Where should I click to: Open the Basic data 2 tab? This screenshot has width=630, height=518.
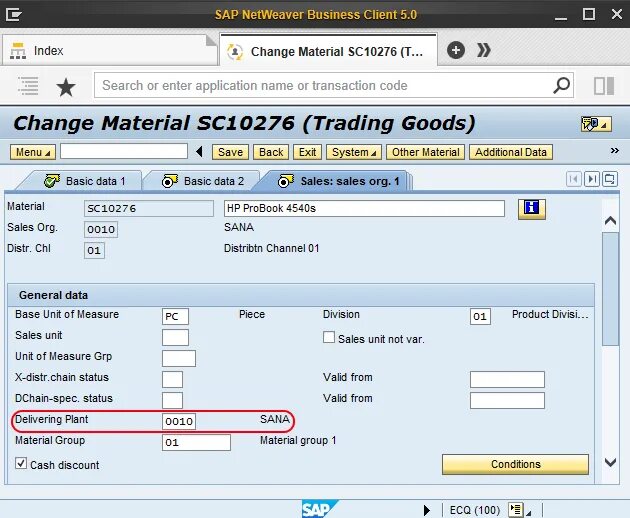[203, 181]
